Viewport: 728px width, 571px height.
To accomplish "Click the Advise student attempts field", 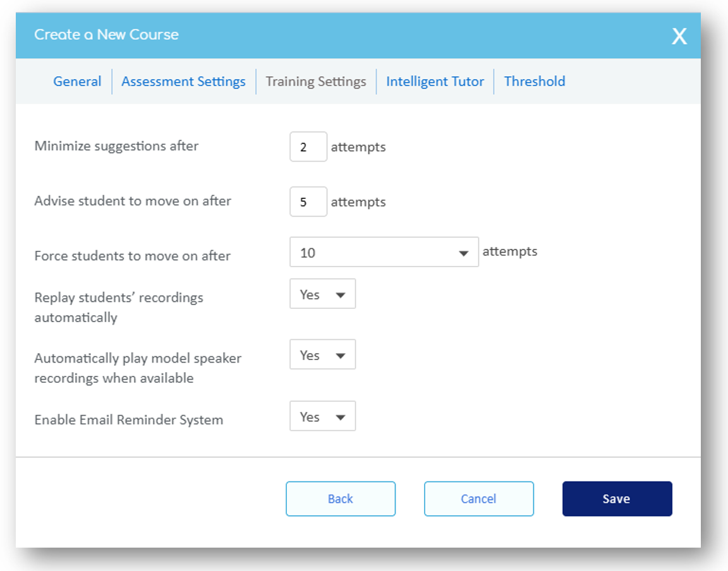I will (x=308, y=201).
